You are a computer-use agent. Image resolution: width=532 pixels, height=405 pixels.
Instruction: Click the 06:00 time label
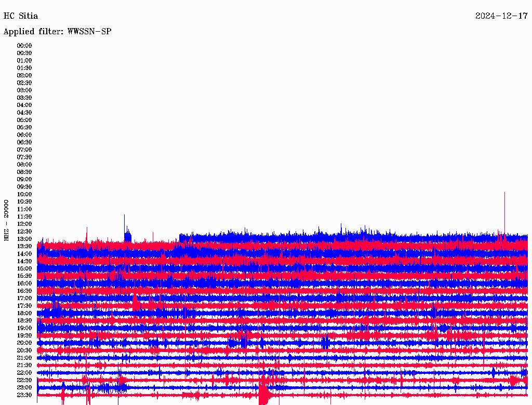(24, 135)
